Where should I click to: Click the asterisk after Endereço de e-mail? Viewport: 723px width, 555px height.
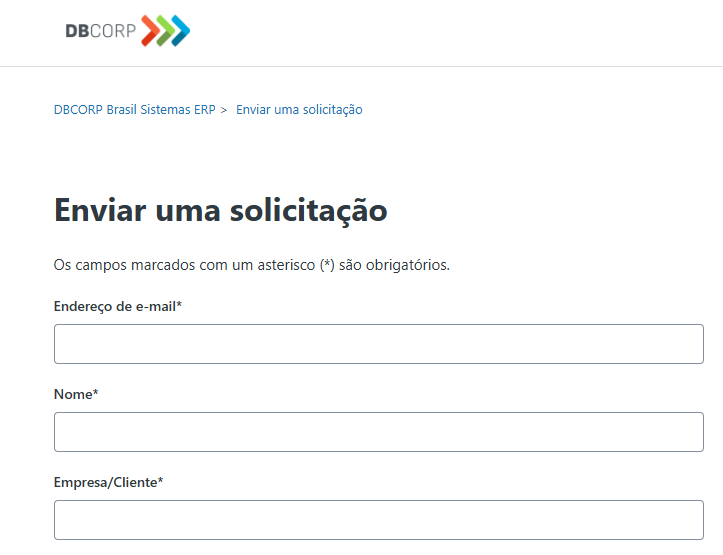click(x=179, y=305)
